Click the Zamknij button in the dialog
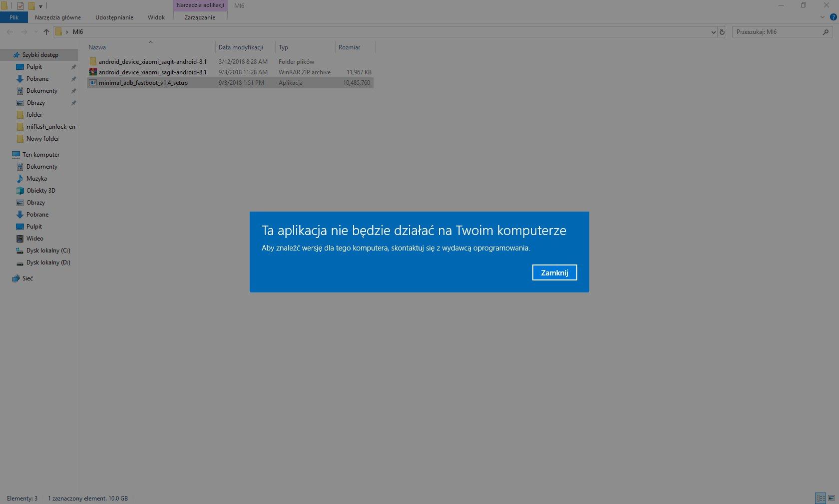This screenshot has height=504, width=839. (x=554, y=272)
